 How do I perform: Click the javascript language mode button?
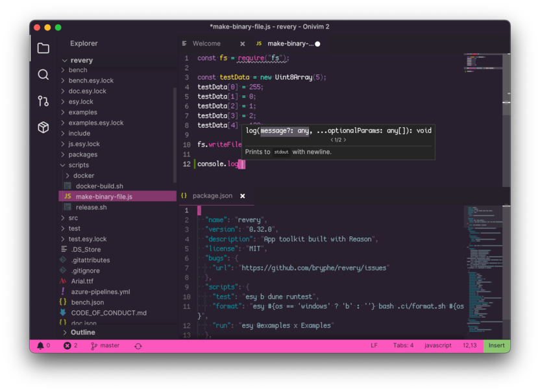coord(437,346)
